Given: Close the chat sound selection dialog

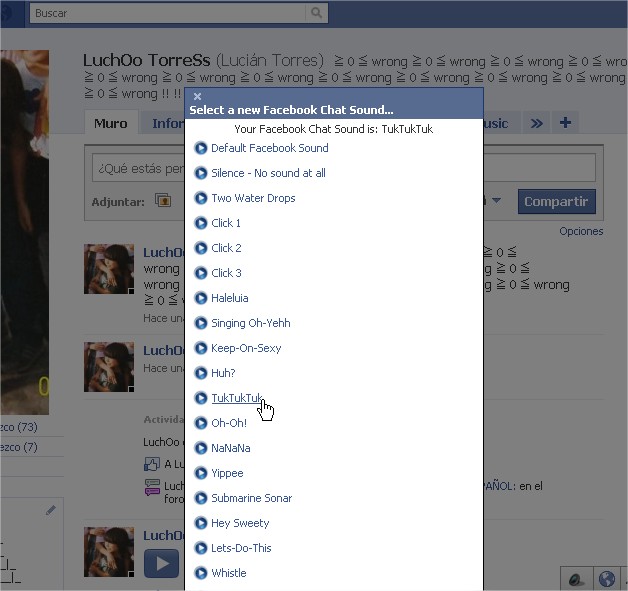Looking at the screenshot, I should coord(197,96).
